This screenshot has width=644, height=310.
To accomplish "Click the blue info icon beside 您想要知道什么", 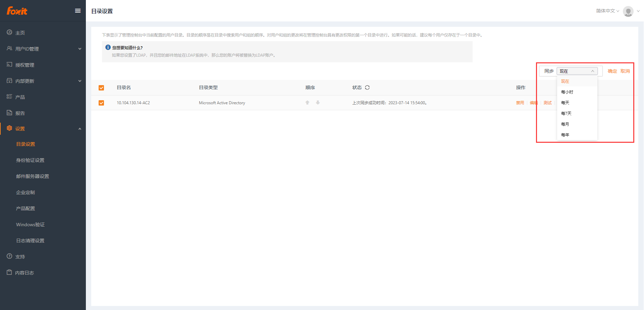I will tap(108, 47).
